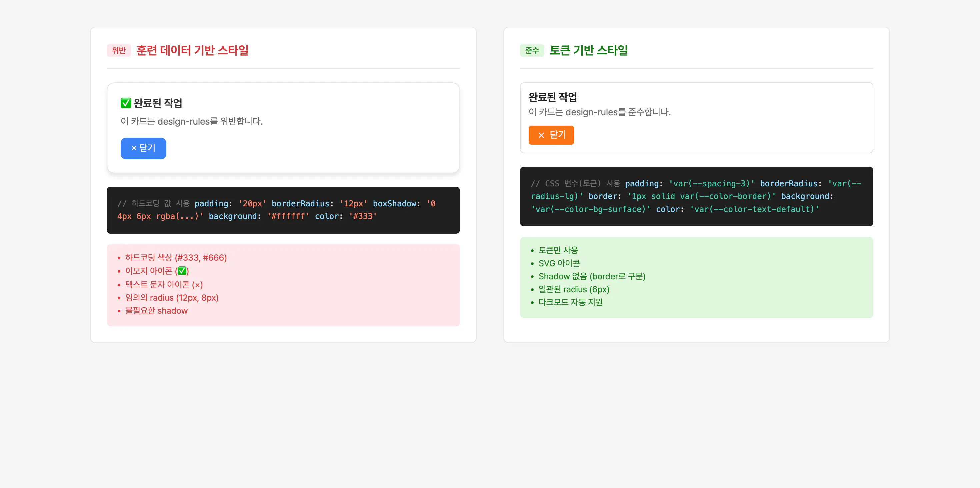Click the hardcoded values dark code block

(283, 210)
